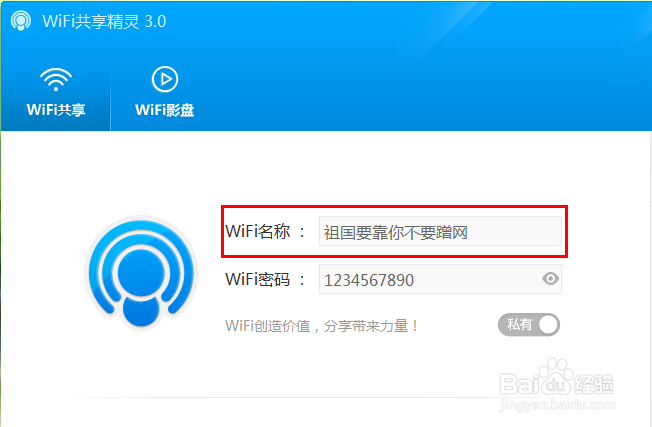Screen dimensions: 652x427
Task: Click the large blue WiFi hotspot logo
Action: point(141,272)
